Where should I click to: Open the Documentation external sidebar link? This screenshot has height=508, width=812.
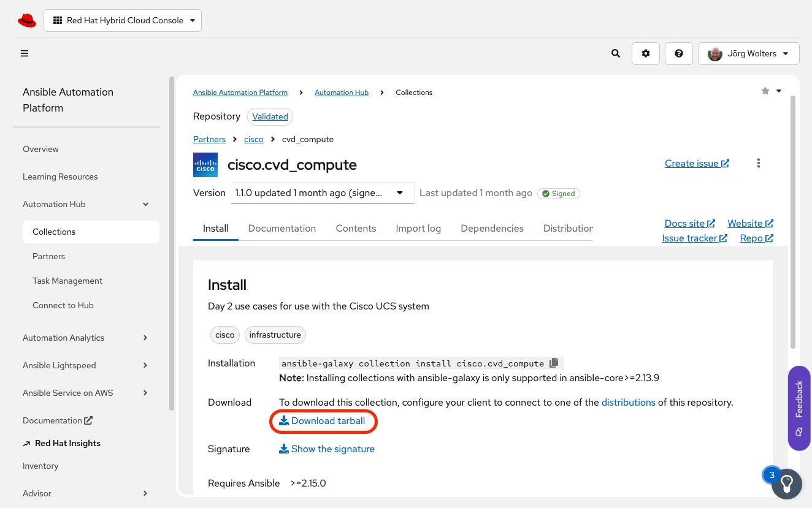tap(58, 420)
